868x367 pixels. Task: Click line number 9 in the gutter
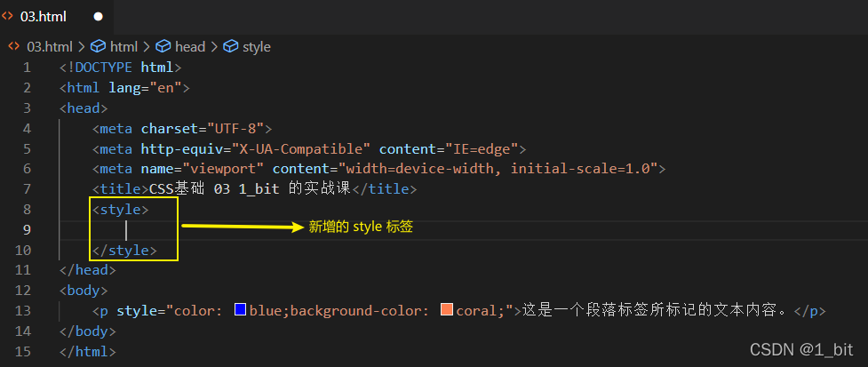pos(27,230)
